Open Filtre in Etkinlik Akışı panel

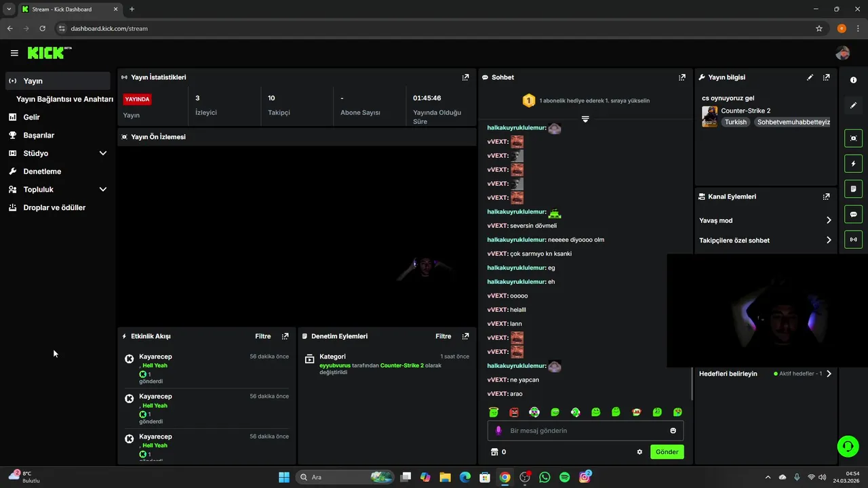click(263, 336)
